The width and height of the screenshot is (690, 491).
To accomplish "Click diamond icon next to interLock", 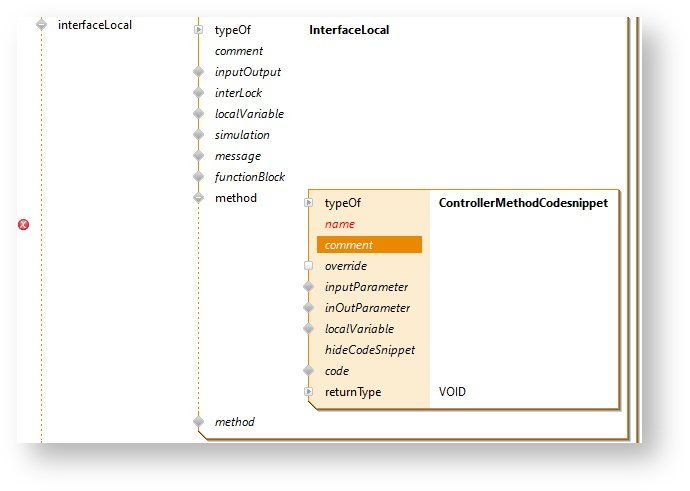I will (199, 93).
